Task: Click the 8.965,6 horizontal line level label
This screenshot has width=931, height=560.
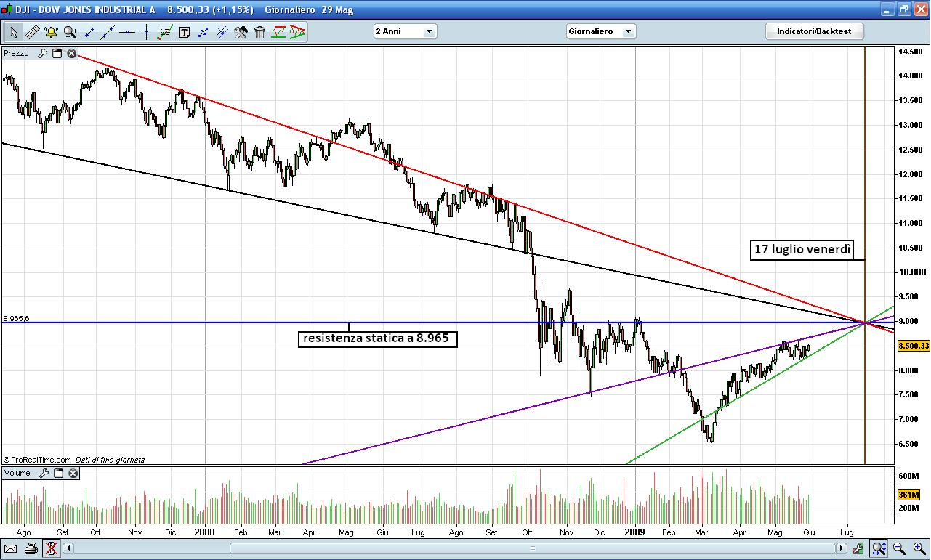Action: 16,318
